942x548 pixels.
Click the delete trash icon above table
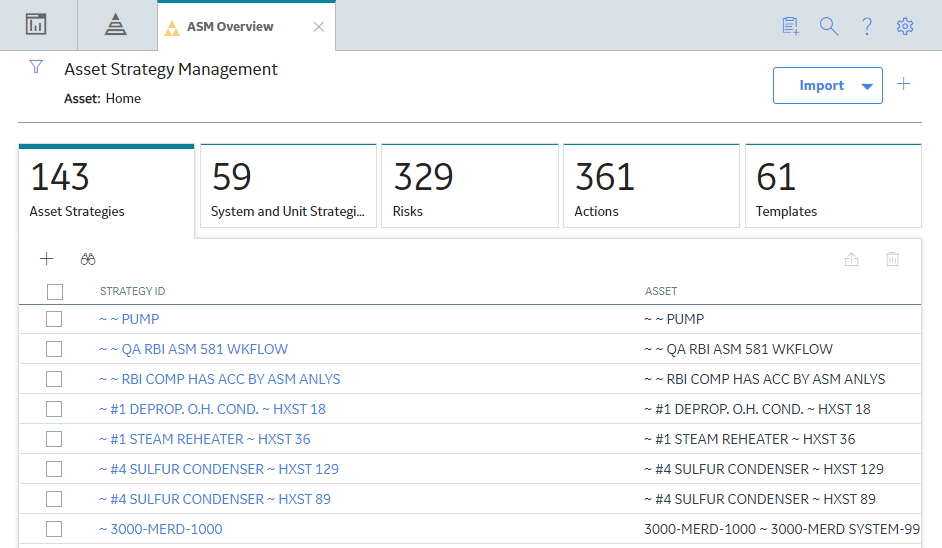(x=893, y=259)
